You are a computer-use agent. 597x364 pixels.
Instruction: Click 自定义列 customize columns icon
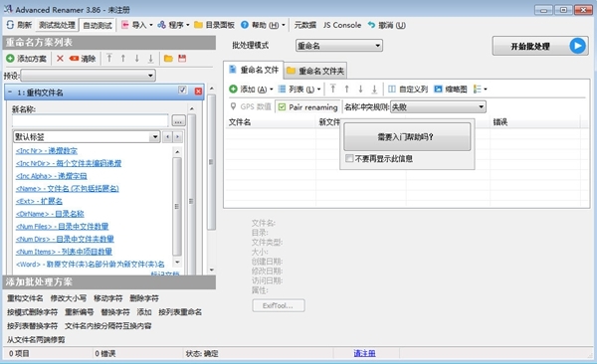392,90
